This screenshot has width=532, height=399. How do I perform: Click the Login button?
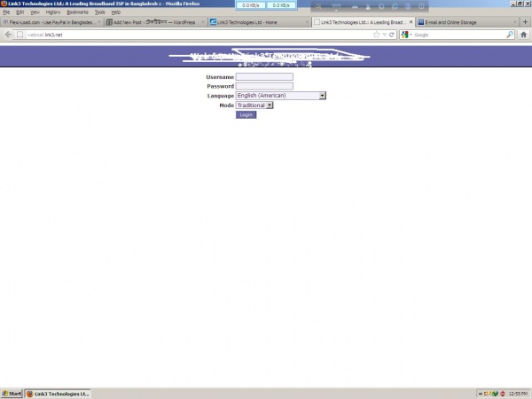[x=246, y=114]
